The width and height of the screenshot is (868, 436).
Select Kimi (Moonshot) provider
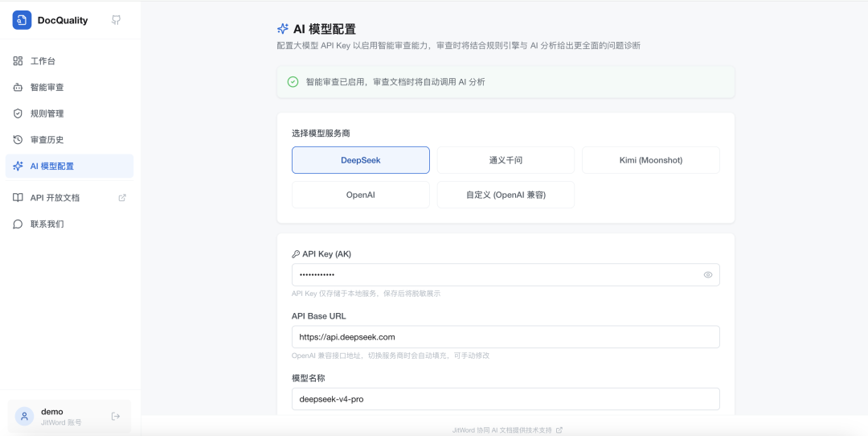[651, 160]
